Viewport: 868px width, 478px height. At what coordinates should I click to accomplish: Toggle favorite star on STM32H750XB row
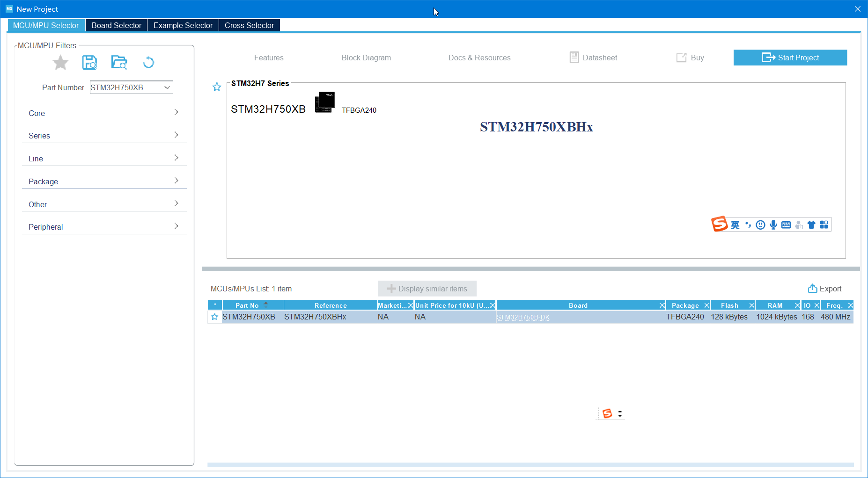pyautogui.click(x=215, y=317)
